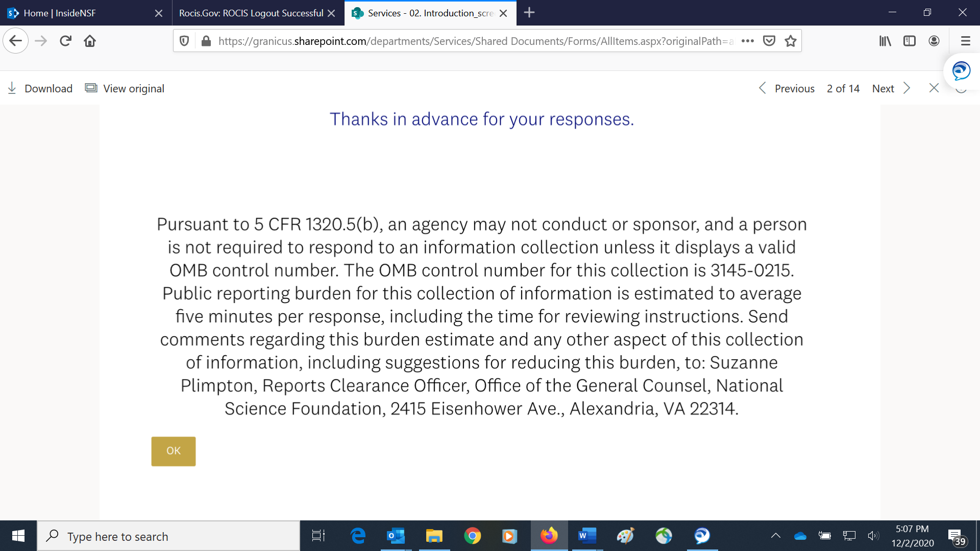Open the Firefox account icon
This screenshot has height=551, width=980.
click(934, 41)
